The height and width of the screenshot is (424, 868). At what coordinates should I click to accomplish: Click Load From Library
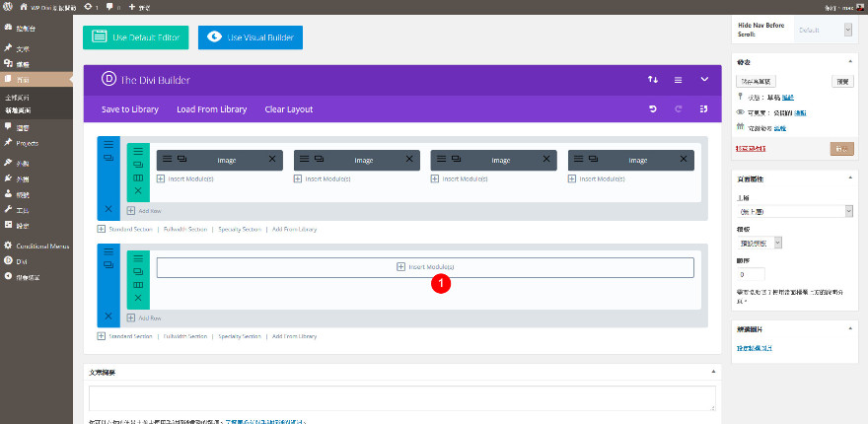tap(211, 109)
